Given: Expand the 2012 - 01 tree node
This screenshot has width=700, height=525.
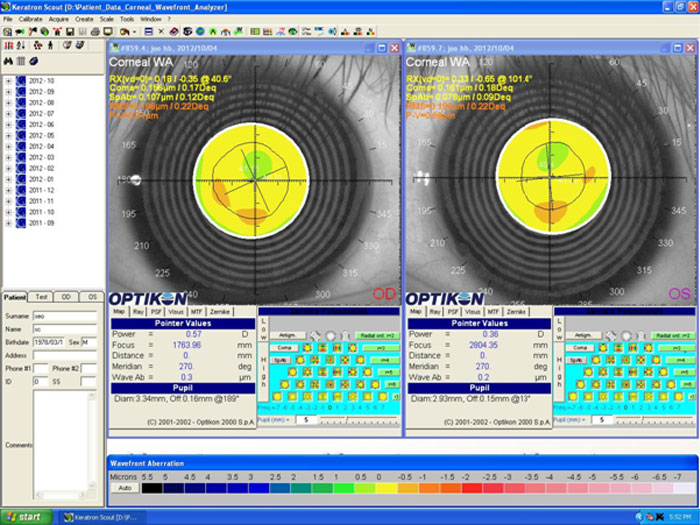Looking at the screenshot, I should point(8,179).
